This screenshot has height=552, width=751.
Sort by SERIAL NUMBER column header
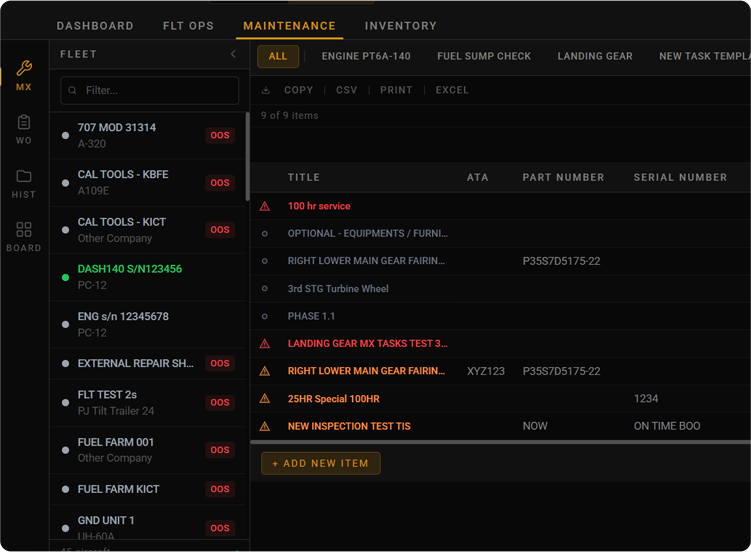(680, 178)
